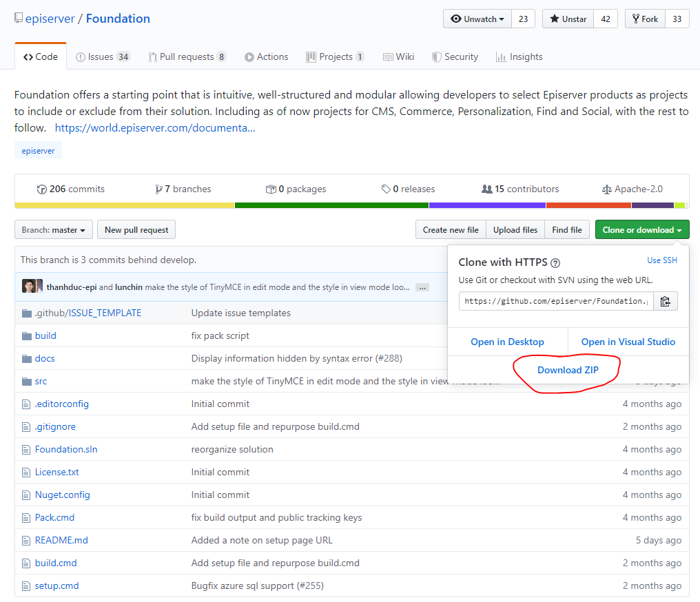Open the thanhduc-epi author link

coord(72,287)
